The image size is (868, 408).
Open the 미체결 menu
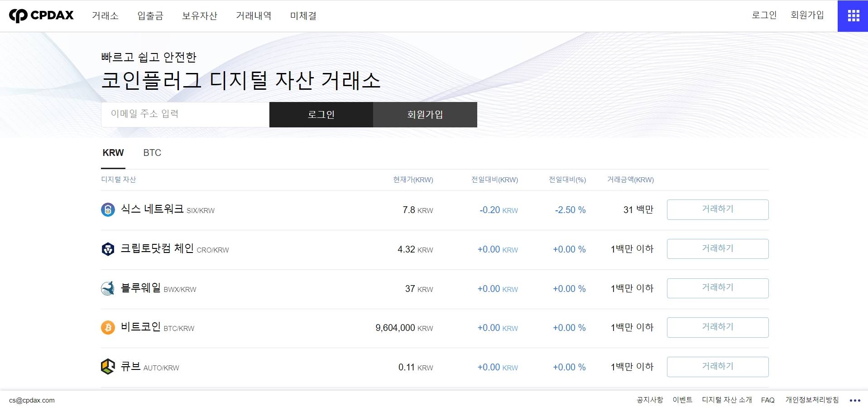(303, 16)
